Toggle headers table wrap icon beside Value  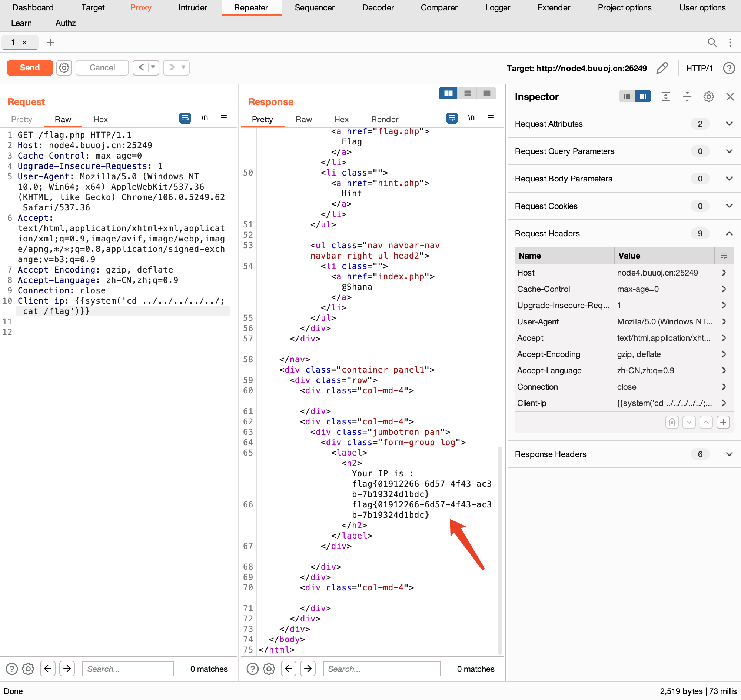(724, 256)
